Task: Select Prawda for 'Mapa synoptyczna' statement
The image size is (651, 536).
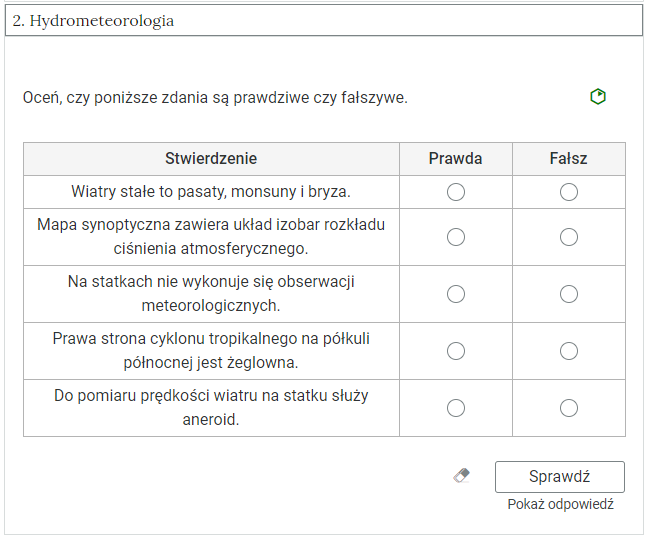Action: [x=455, y=237]
